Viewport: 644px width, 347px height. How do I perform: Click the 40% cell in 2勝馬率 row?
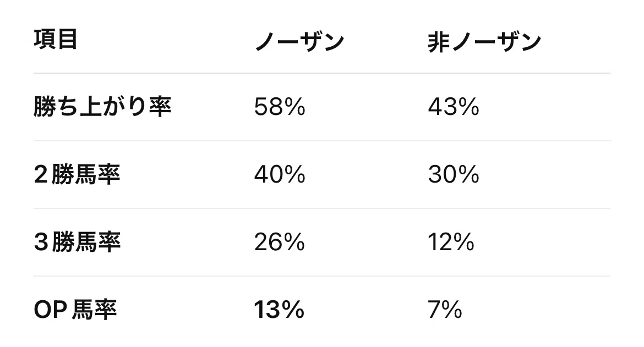coord(280,175)
